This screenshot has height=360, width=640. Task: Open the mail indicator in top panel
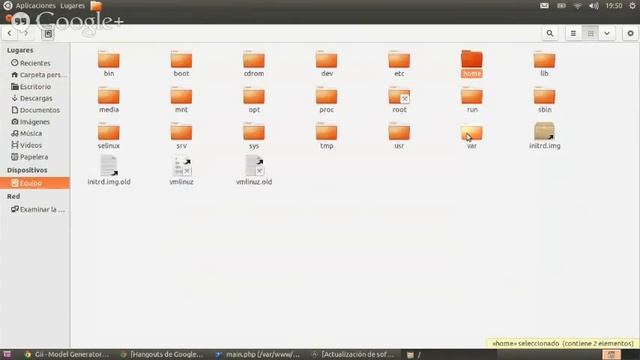[x=544, y=6]
